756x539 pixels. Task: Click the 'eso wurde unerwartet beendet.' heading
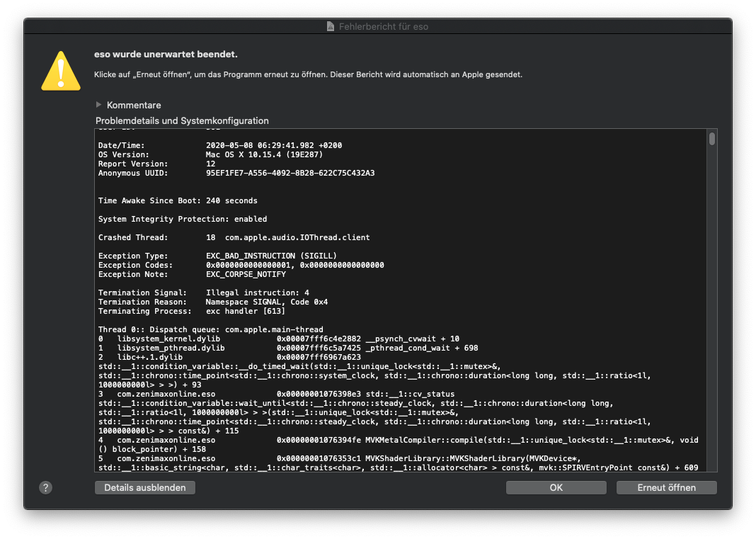pyautogui.click(x=166, y=55)
